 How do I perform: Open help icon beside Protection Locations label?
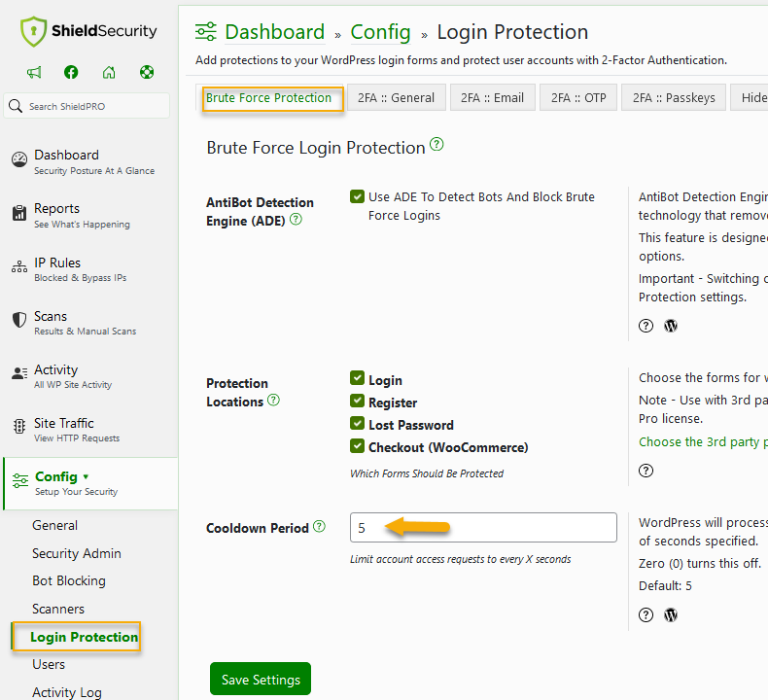(x=273, y=401)
